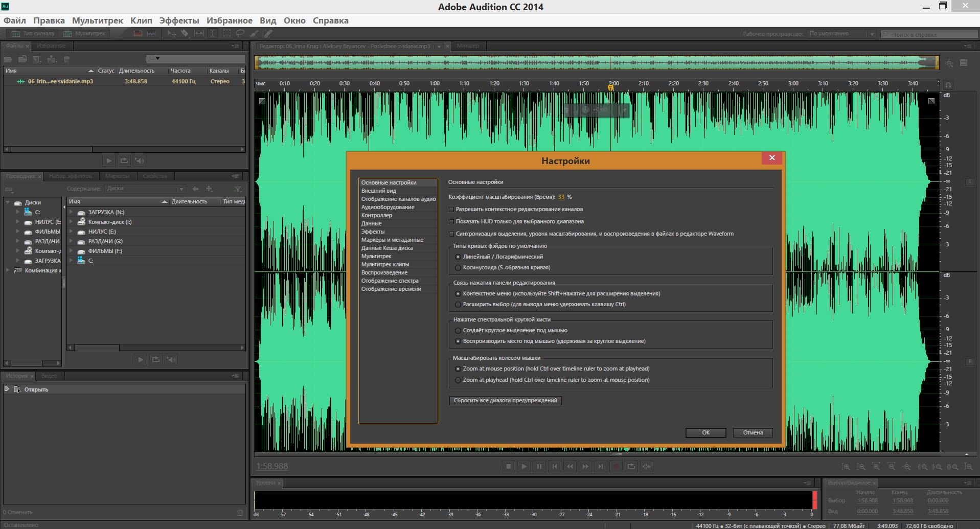Screen dimensions: 980x529
Task: Select 'Расширить выбор' radio option
Action: pyautogui.click(x=458, y=305)
